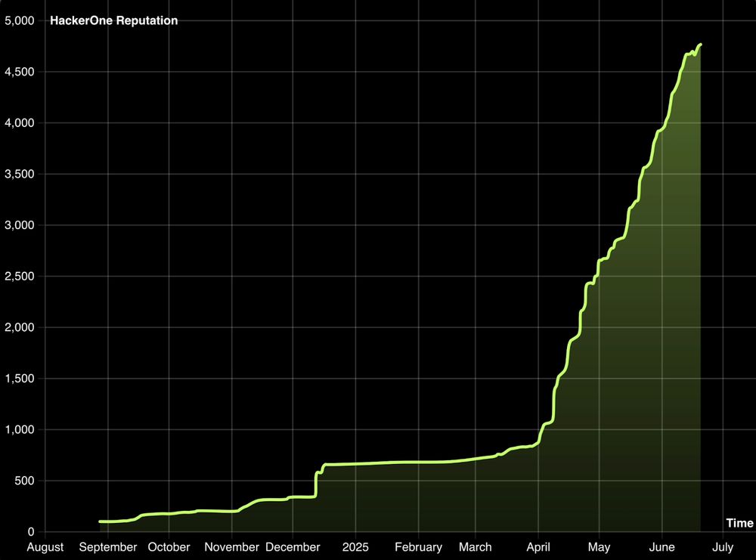The width and height of the screenshot is (756, 560).
Task: Click the 500 y-axis label
Action: pos(24,481)
